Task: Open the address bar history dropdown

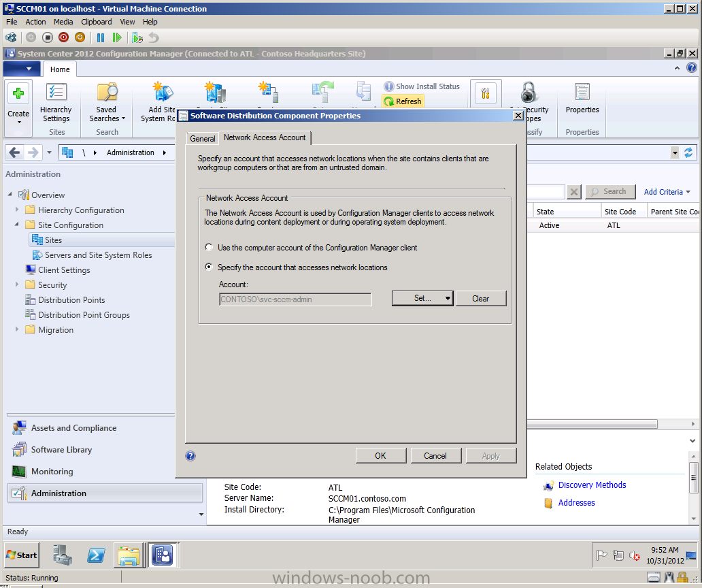Action: click(675, 152)
